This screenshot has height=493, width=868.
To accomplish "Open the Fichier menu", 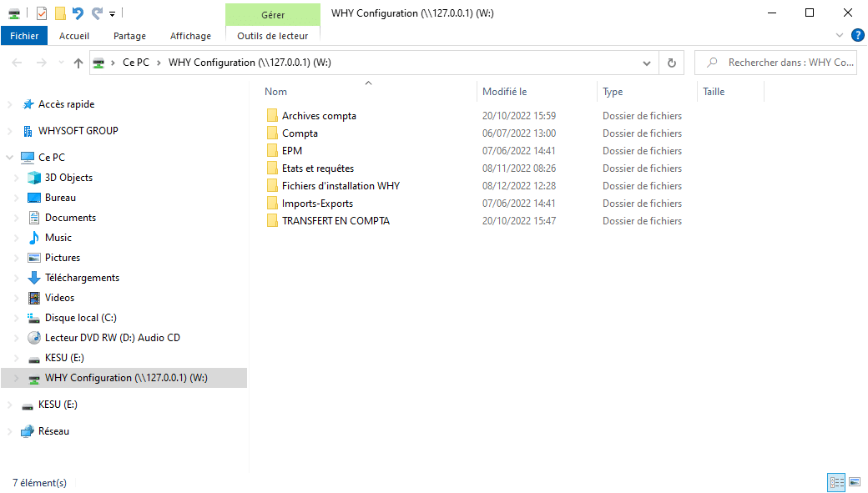I will [x=24, y=36].
